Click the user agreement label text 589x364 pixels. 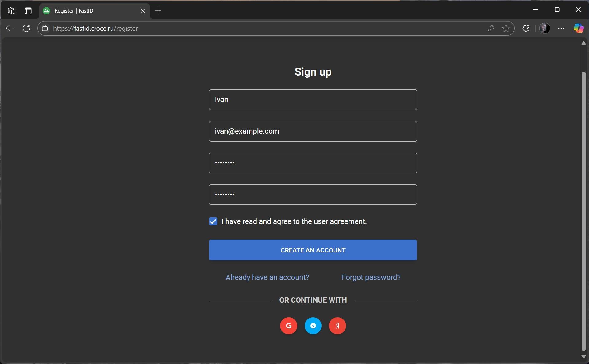pos(294,221)
